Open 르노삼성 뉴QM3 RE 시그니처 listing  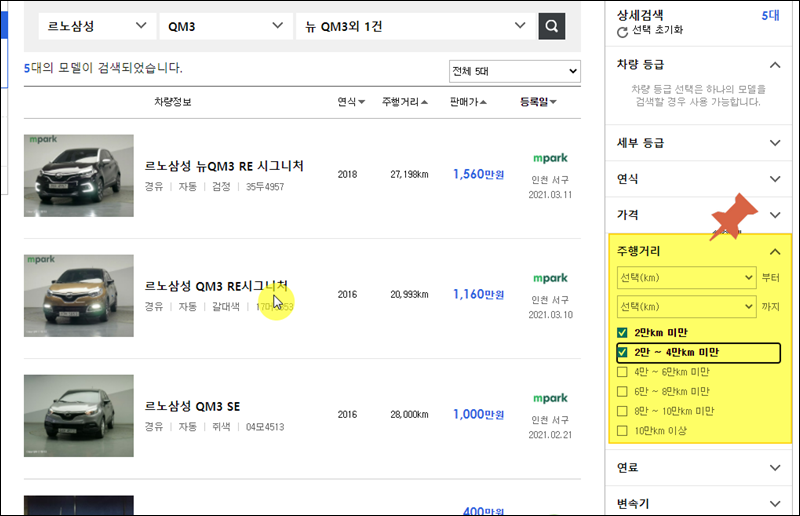(224, 166)
